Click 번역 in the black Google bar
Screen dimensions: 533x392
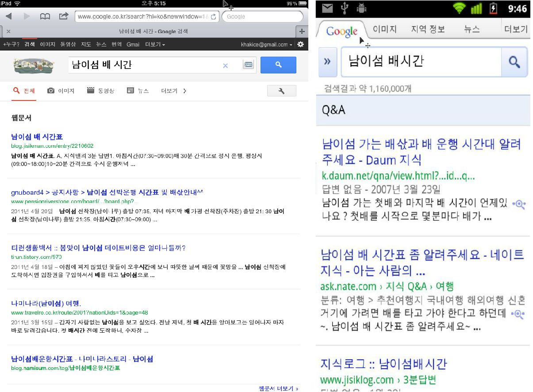116,45
